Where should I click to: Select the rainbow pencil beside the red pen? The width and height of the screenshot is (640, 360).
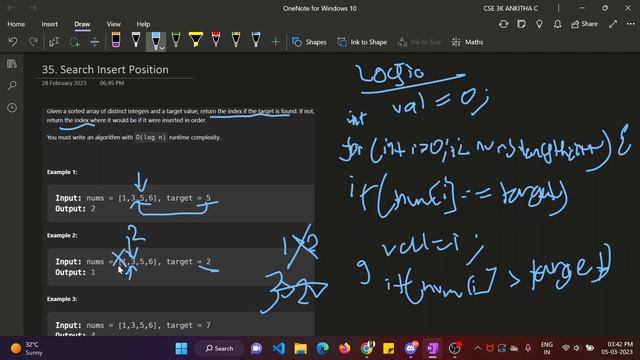click(236, 40)
